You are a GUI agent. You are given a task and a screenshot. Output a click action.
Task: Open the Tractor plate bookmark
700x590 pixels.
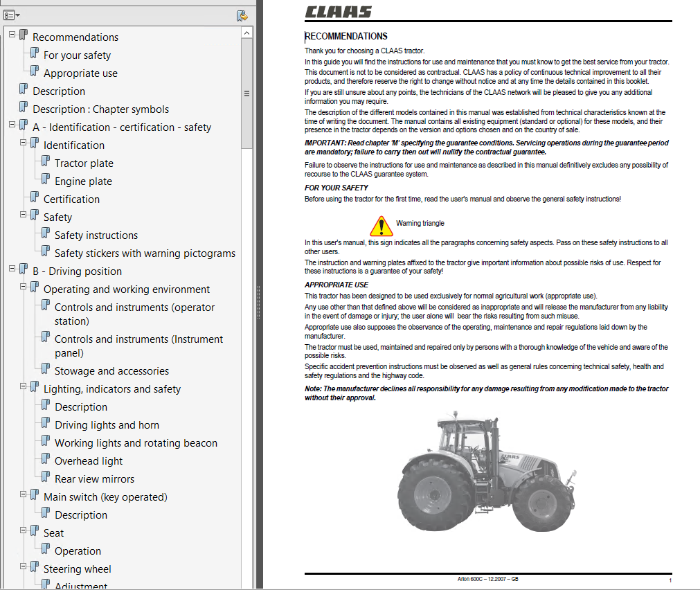(84, 163)
